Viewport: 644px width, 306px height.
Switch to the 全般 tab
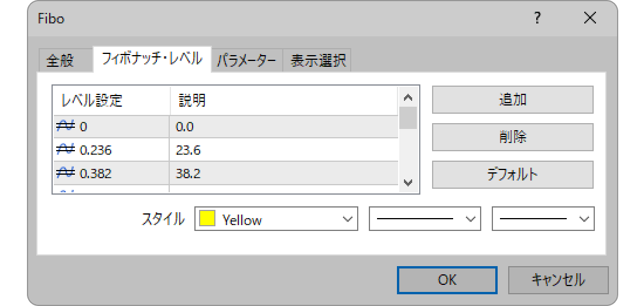tap(60, 61)
